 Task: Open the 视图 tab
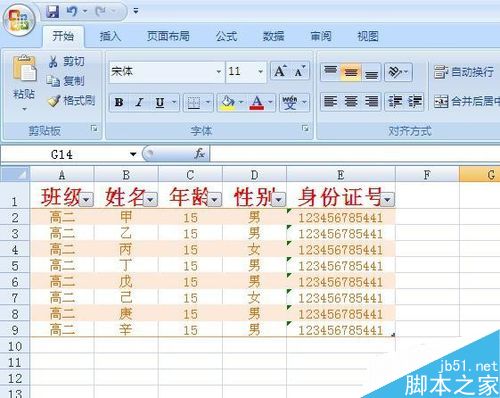(x=368, y=36)
